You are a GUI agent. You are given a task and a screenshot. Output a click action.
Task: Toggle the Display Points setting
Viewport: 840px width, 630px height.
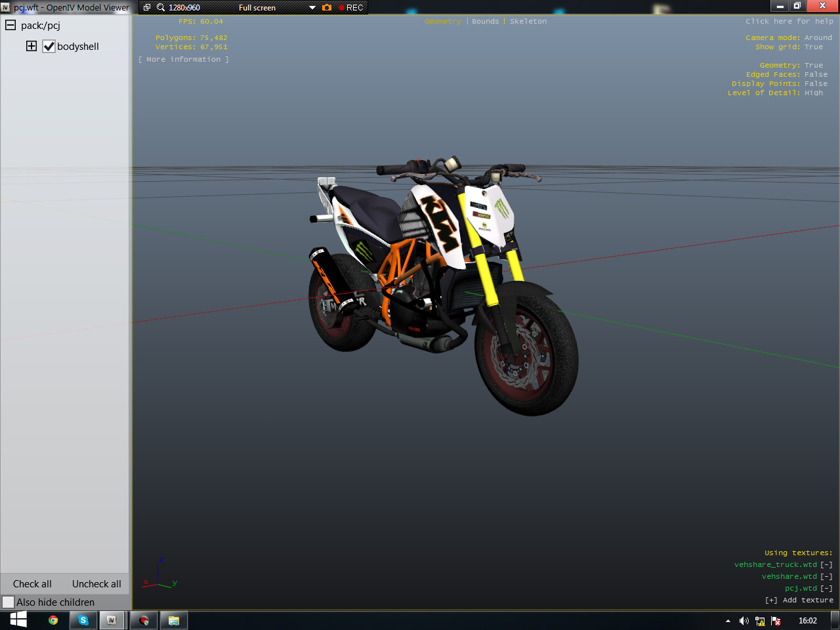tap(780, 84)
